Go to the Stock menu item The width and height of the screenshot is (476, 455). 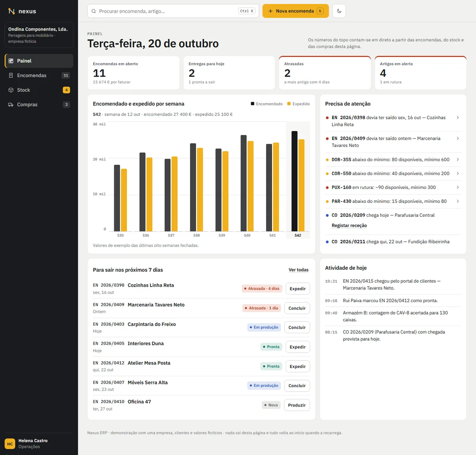click(39, 90)
